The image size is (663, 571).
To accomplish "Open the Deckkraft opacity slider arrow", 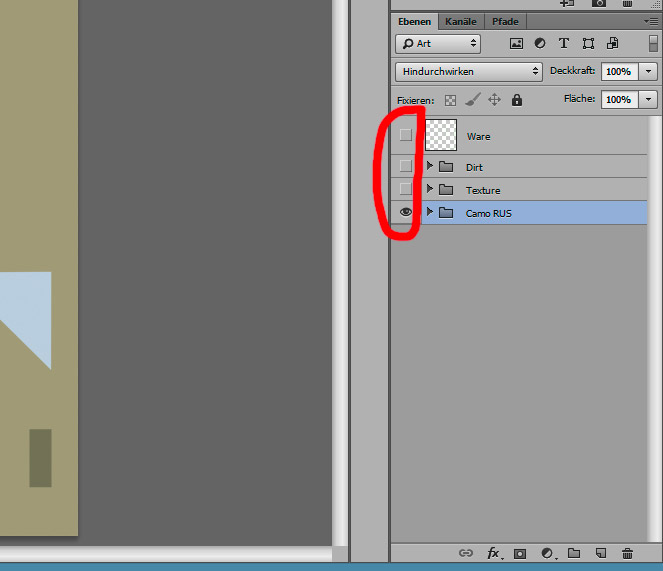I will (x=649, y=72).
